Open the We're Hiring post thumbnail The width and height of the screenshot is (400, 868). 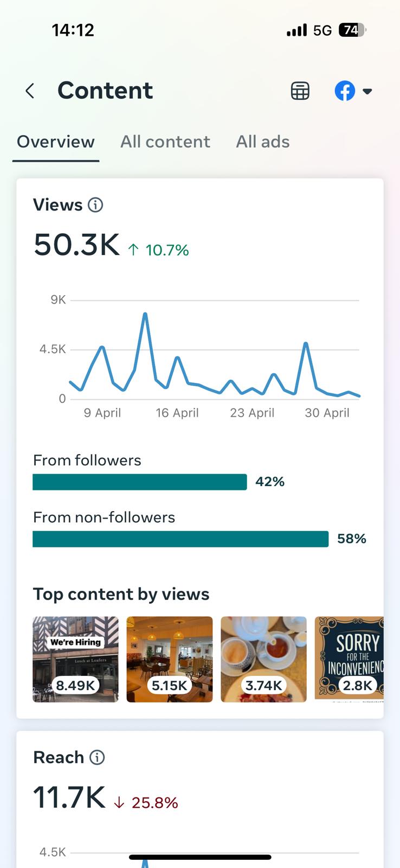coord(75,659)
